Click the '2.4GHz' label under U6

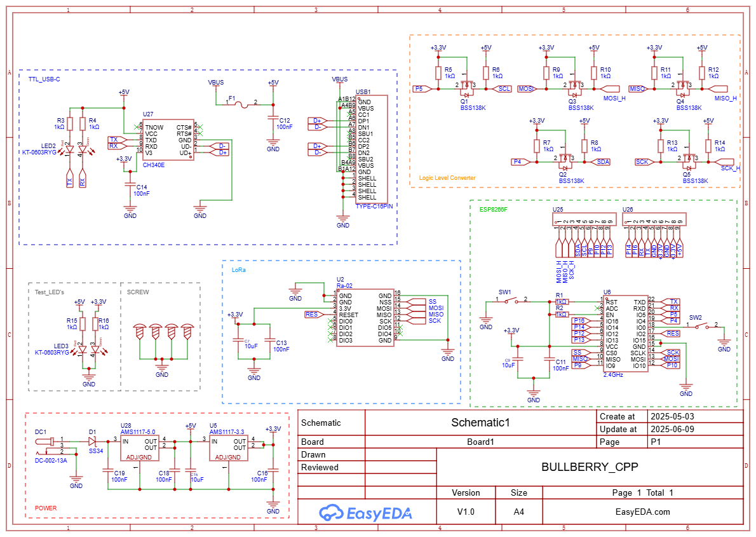click(x=613, y=375)
